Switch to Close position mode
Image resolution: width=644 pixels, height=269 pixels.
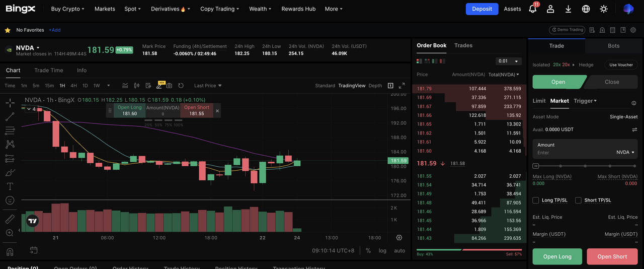612,82
